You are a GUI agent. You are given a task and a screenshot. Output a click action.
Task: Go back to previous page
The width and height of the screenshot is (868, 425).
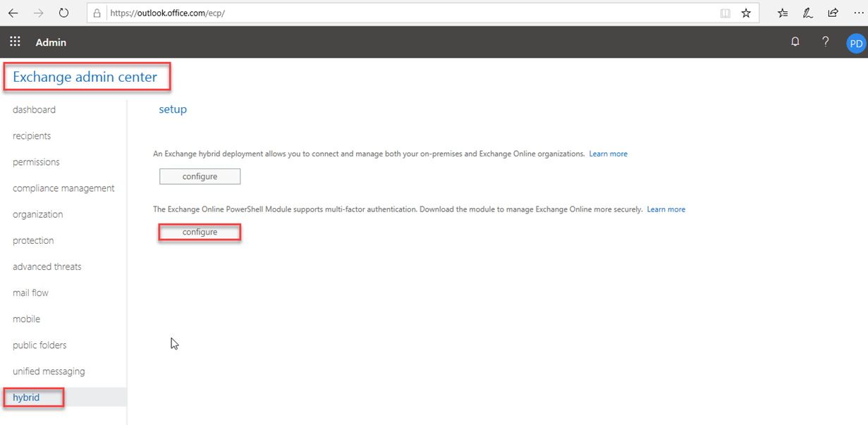pos(13,13)
